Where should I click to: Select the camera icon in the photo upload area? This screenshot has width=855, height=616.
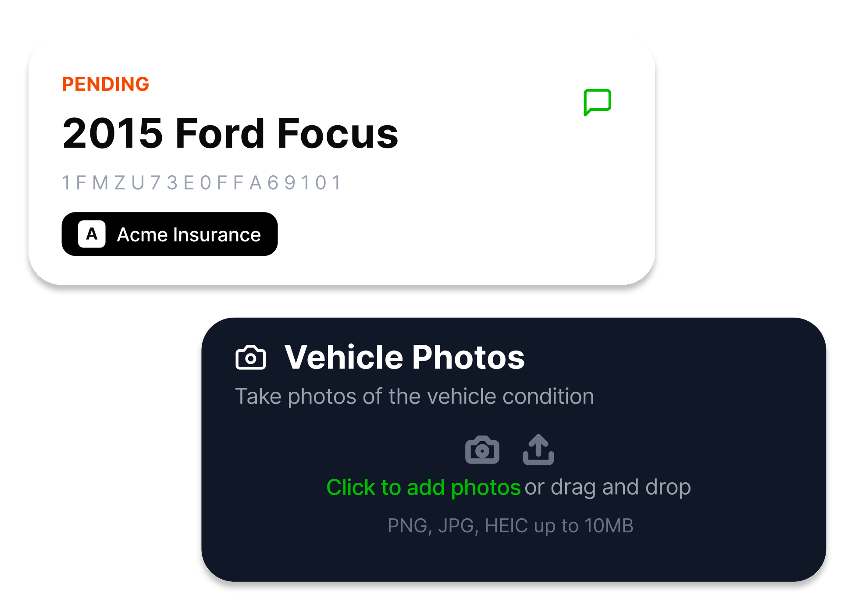pyautogui.click(x=482, y=450)
